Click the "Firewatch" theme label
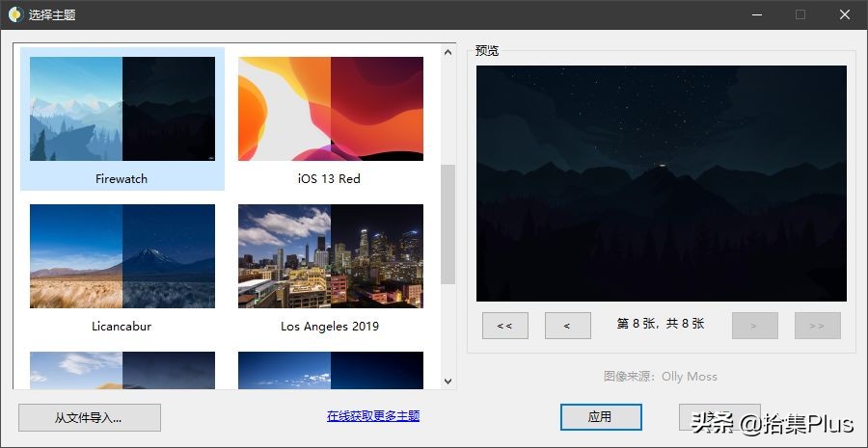Screen dimensions: 868x448 (122, 178)
